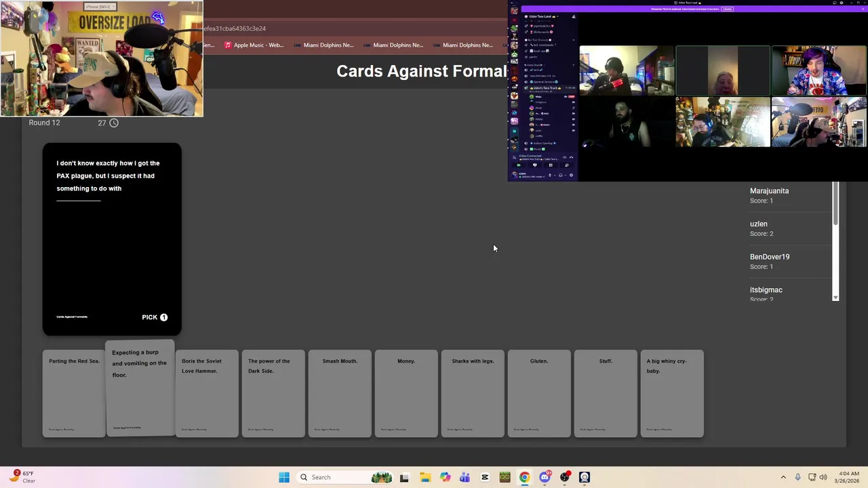Select bottom-left Discord video tile
868x488 pixels.
pyautogui.click(x=627, y=122)
